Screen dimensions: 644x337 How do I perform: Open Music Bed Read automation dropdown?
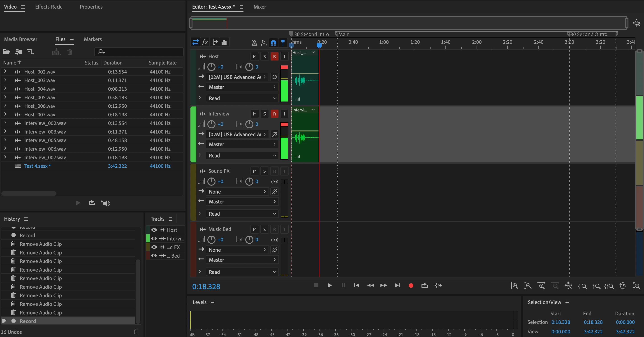point(242,272)
